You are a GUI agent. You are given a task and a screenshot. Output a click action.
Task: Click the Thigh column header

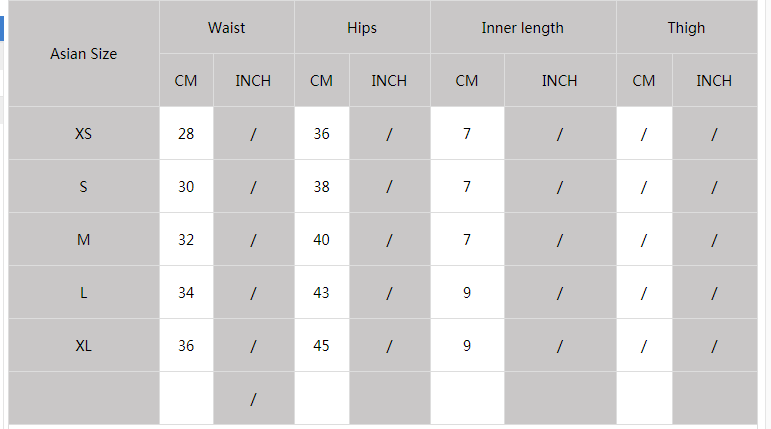(686, 28)
